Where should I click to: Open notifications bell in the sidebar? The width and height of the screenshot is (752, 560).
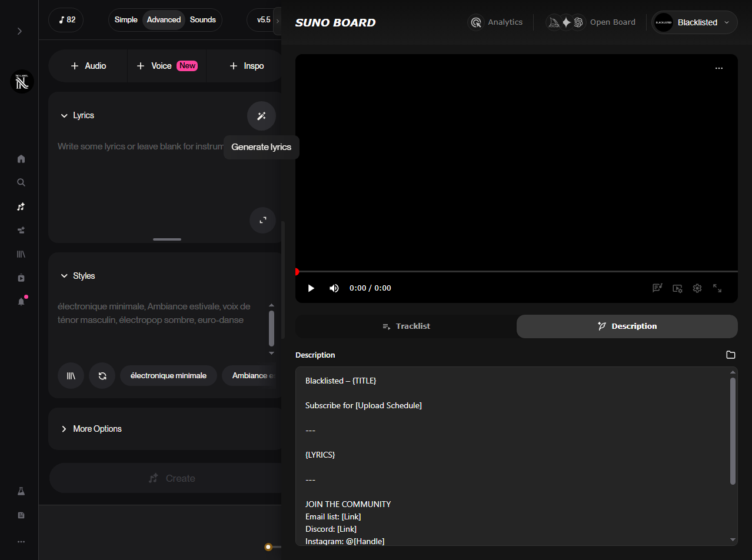pyautogui.click(x=21, y=301)
